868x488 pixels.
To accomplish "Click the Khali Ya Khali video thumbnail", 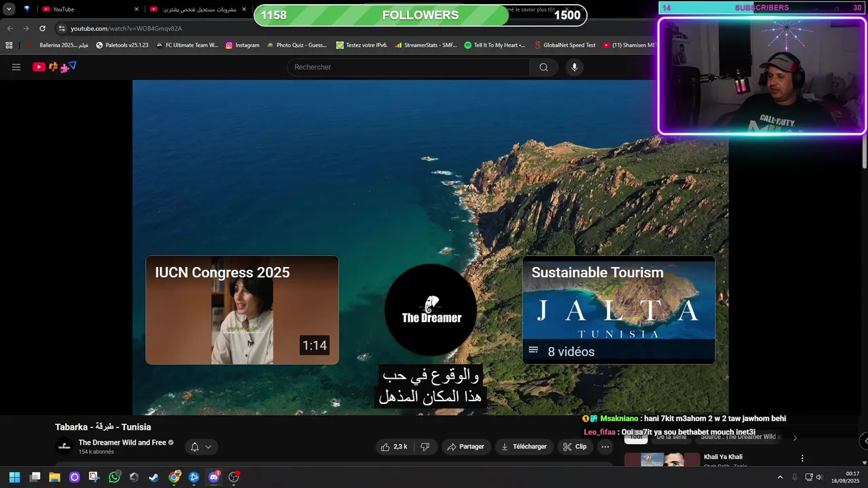I will click(662, 460).
